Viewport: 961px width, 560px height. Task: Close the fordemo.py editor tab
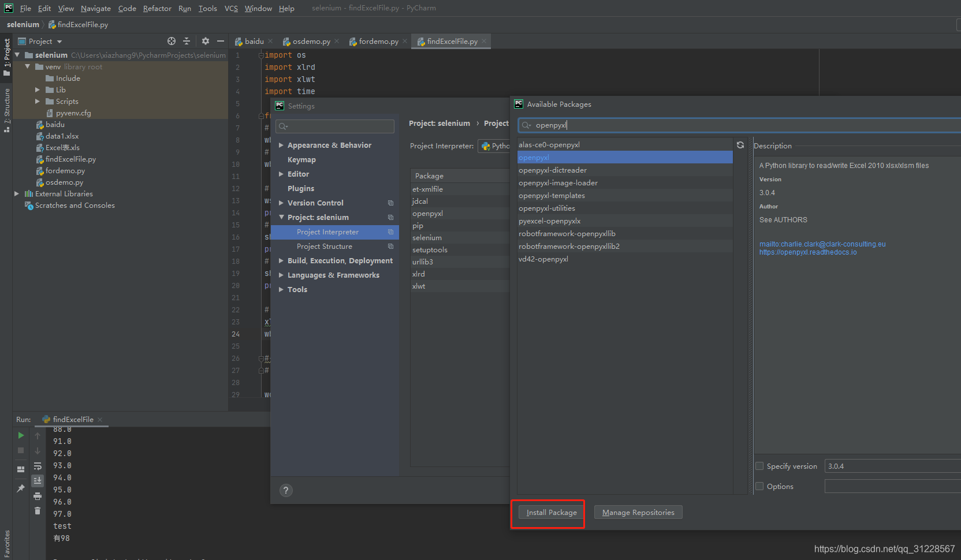pos(405,41)
